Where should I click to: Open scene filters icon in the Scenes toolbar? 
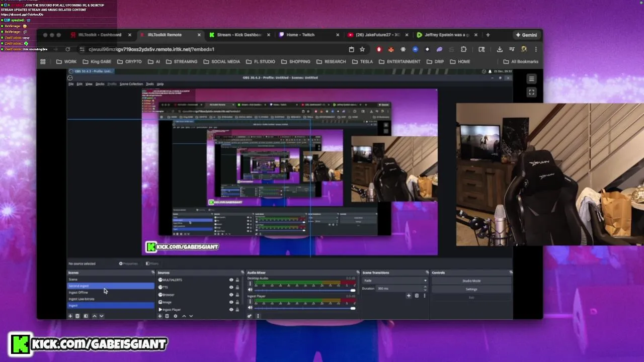86,316
